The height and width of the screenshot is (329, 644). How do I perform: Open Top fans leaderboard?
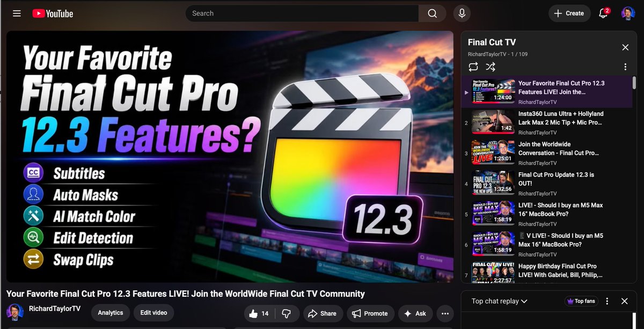click(x=581, y=301)
